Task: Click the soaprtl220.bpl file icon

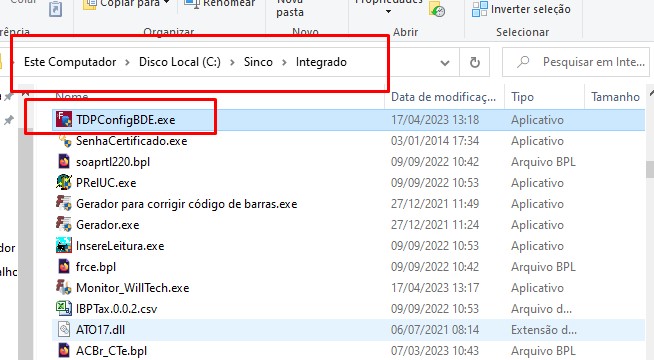Action: coord(64,162)
